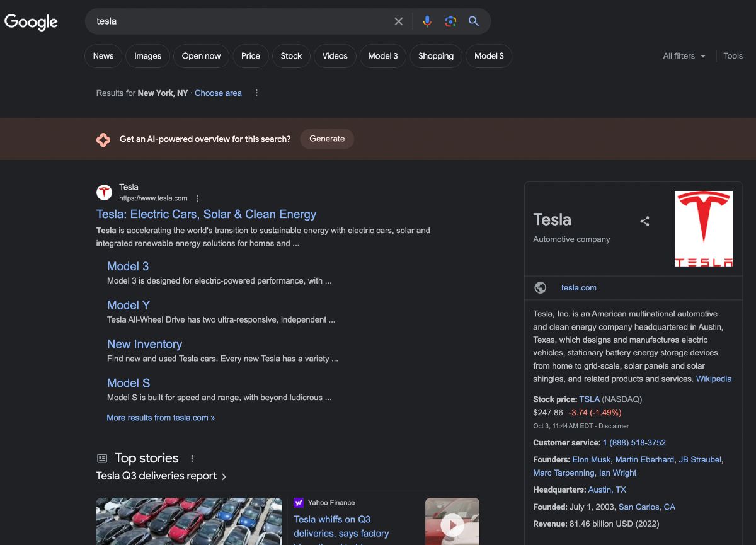Start voice search with microphone icon
Screen dimensions: 756x545
pyautogui.click(x=427, y=21)
